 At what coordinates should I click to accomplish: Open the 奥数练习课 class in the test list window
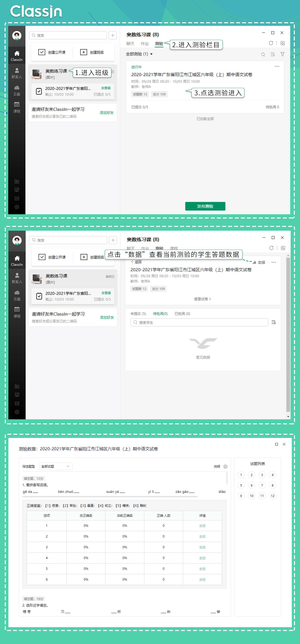72,74
